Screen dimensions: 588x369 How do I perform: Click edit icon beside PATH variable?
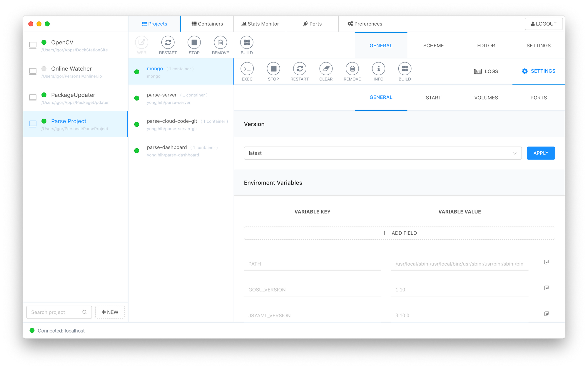[x=547, y=262]
